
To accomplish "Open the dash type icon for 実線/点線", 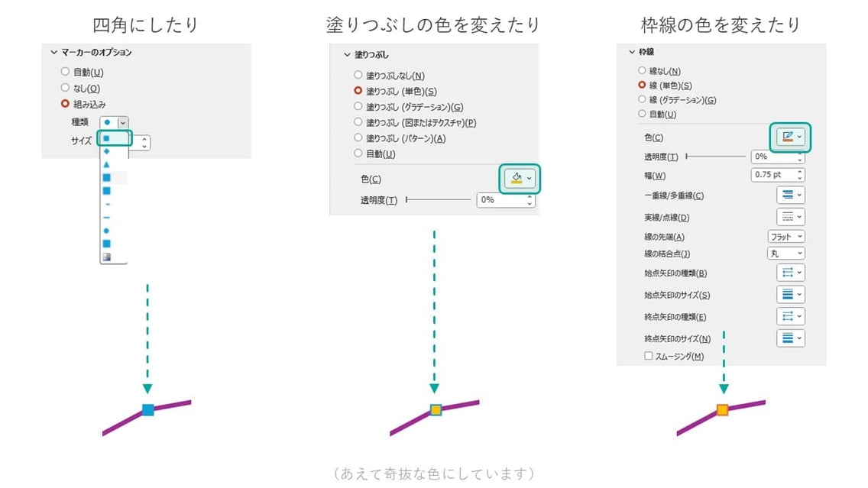I will (x=790, y=216).
